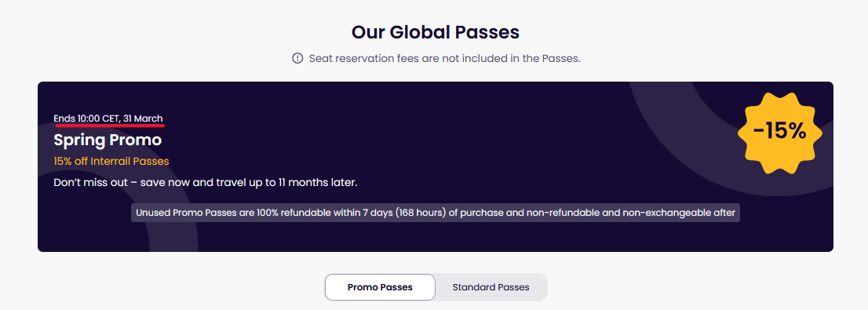Click the "Our Global Passes" heading
Screen dimensions: 868x310
[x=435, y=32]
